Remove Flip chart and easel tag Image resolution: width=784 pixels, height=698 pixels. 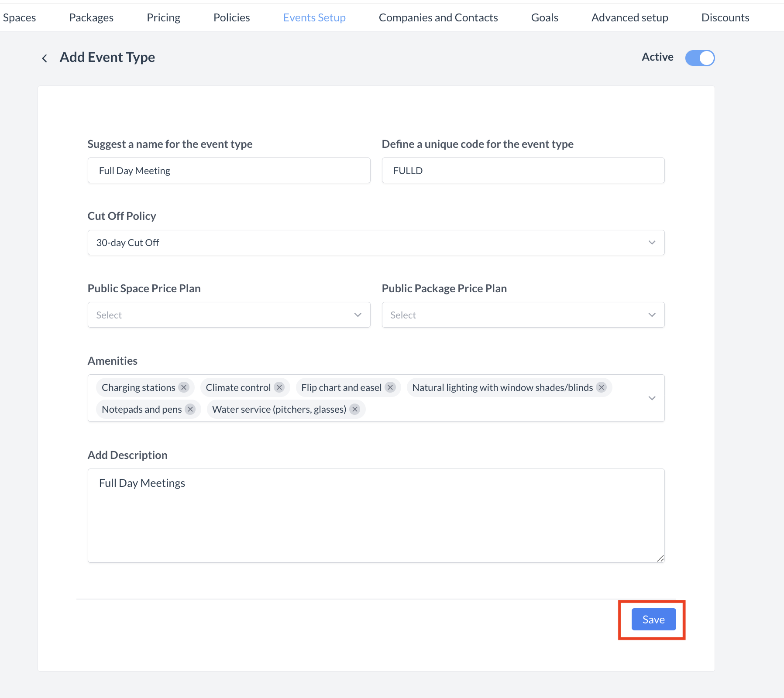(390, 387)
